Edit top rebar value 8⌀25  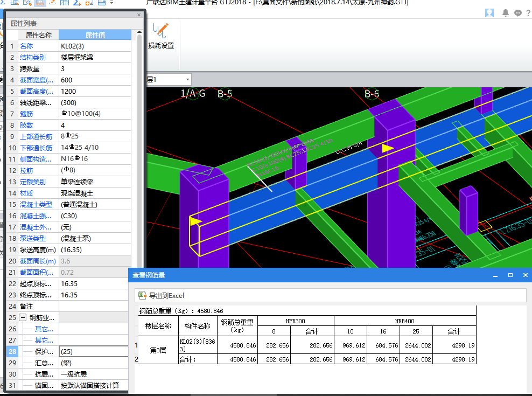95,136
